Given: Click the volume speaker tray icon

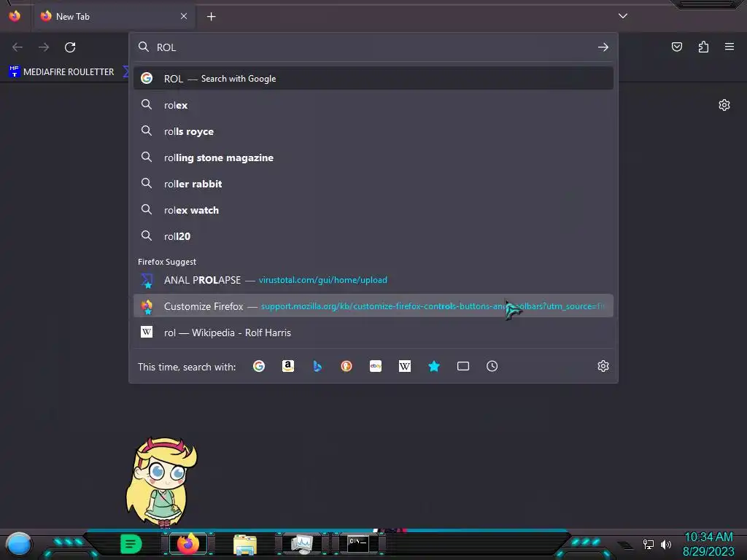Looking at the screenshot, I should coord(665,544).
